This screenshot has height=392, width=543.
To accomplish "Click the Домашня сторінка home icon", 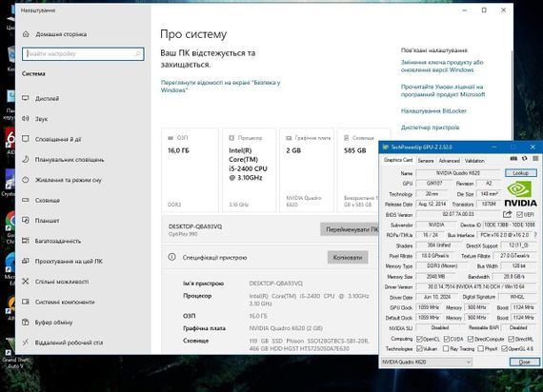I will 26,34.
